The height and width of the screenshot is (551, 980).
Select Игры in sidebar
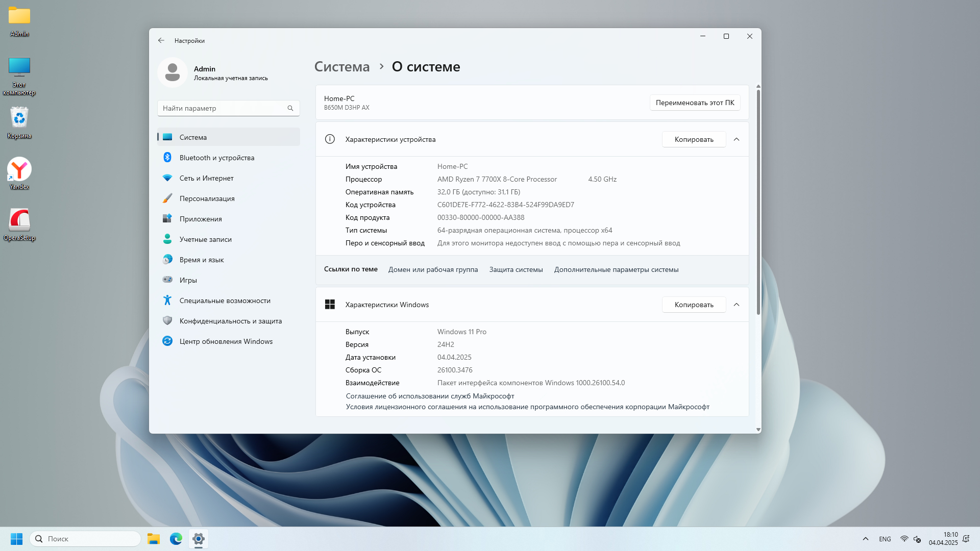tap(188, 280)
